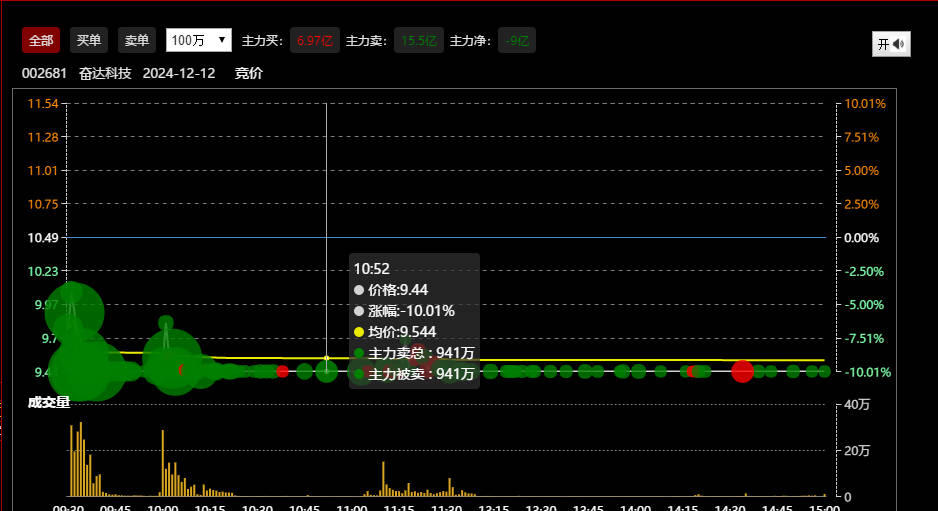Open the 100万 threshold dropdown

pyautogui.click(x=198, y=40)
